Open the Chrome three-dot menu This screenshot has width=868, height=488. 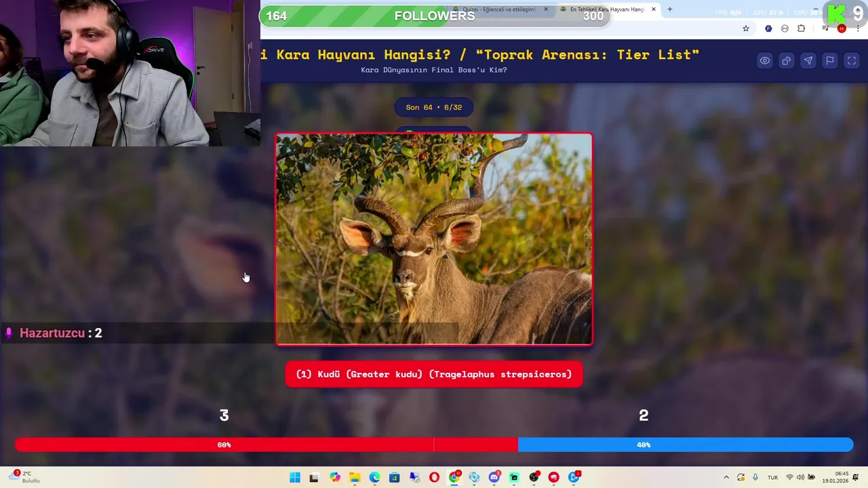[x=858, y=28]
